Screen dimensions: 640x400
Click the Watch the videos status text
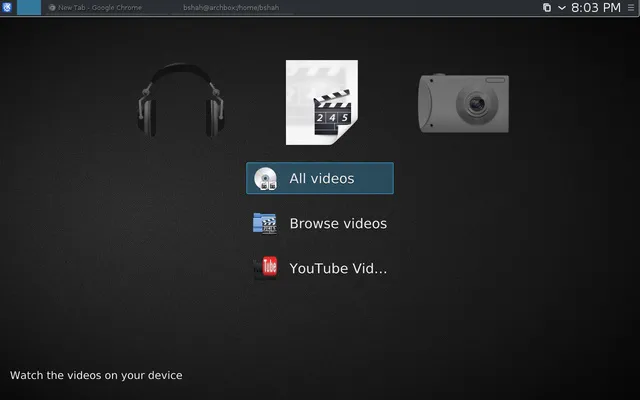point(96,375)
